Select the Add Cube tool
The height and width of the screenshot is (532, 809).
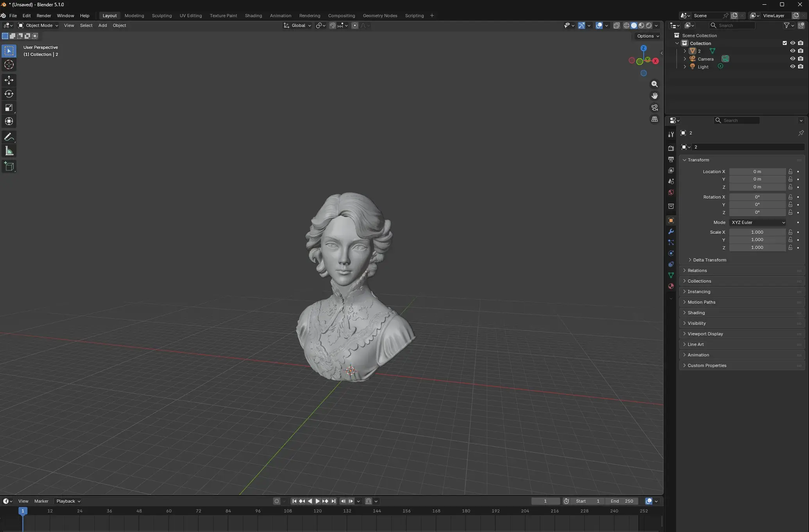point(9,167)
